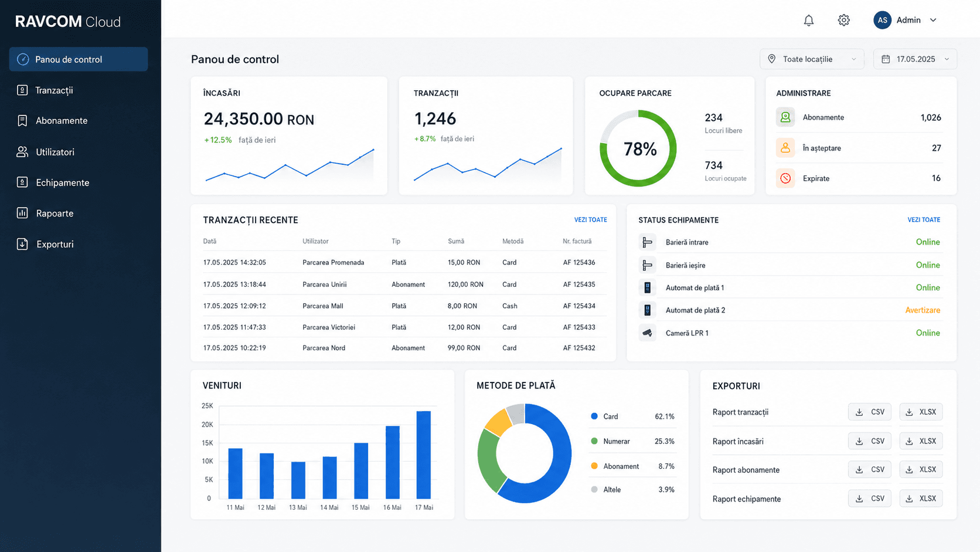Viewport: 980px width, 552px height.
Task: Open Tranzacții in the sidebar
Action: [79, 90]
